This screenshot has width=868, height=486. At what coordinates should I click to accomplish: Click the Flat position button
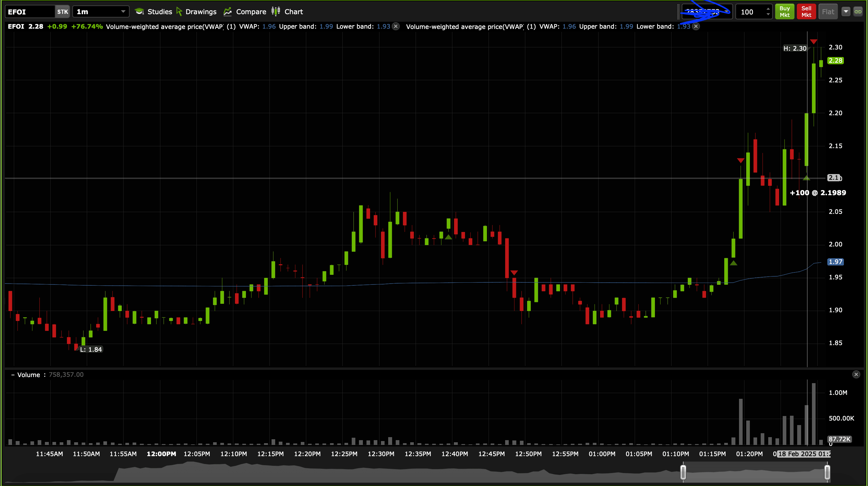pyautogui.click(x=828, y=12)
